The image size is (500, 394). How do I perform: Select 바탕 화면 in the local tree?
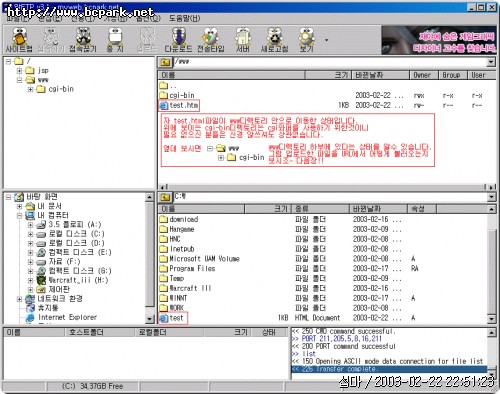coord(42,197)
